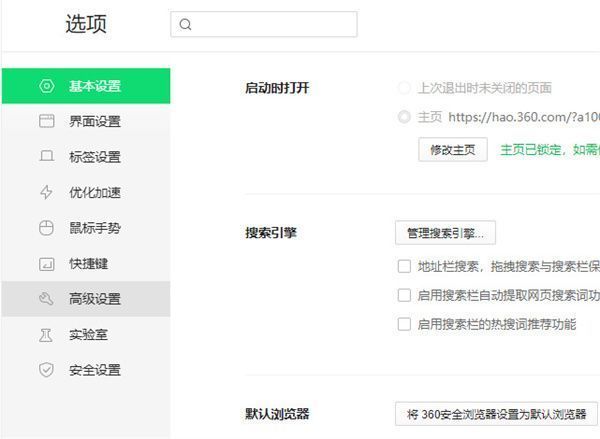
Task: Open 管理搜索引擎 button
Action: tap(445, 233)
